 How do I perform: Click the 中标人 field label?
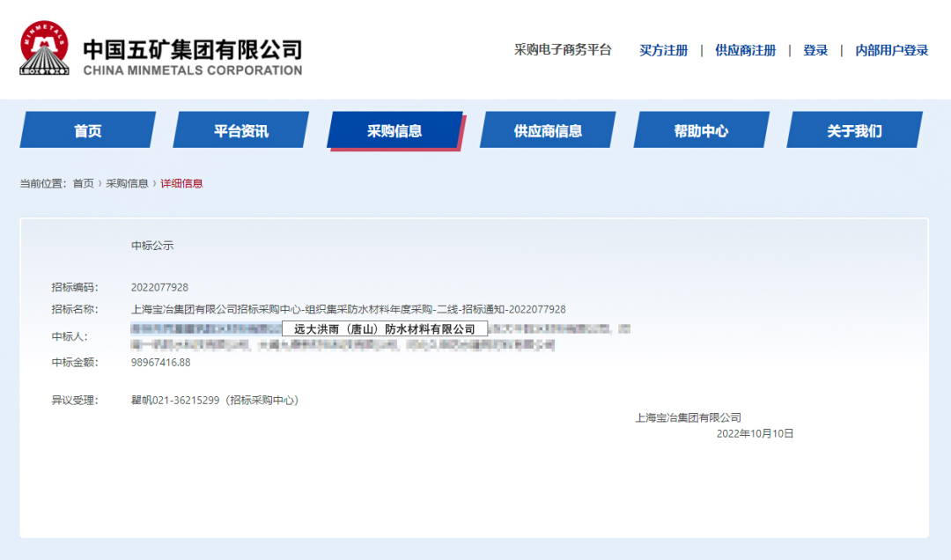coord(70,336)
